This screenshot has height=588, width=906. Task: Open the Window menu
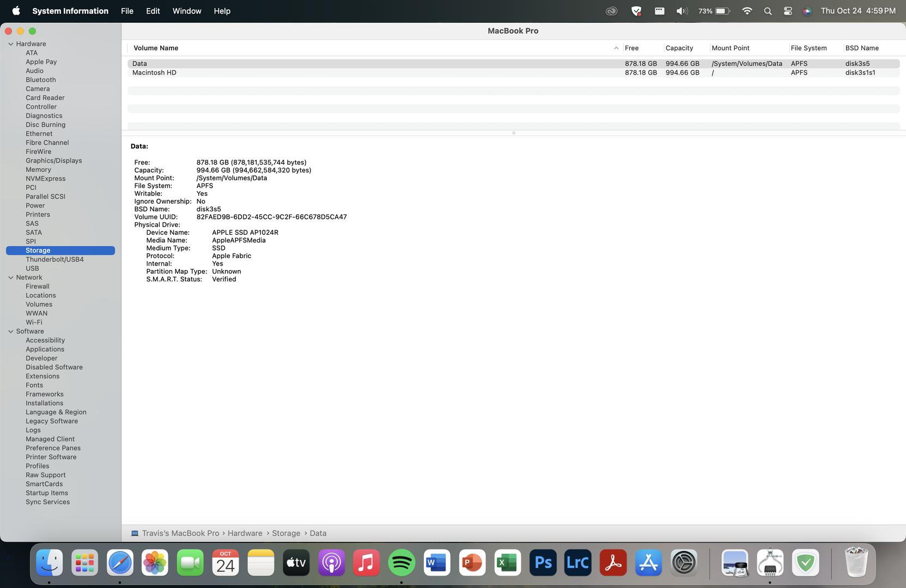pyautogui.click(x=187, y=11)
